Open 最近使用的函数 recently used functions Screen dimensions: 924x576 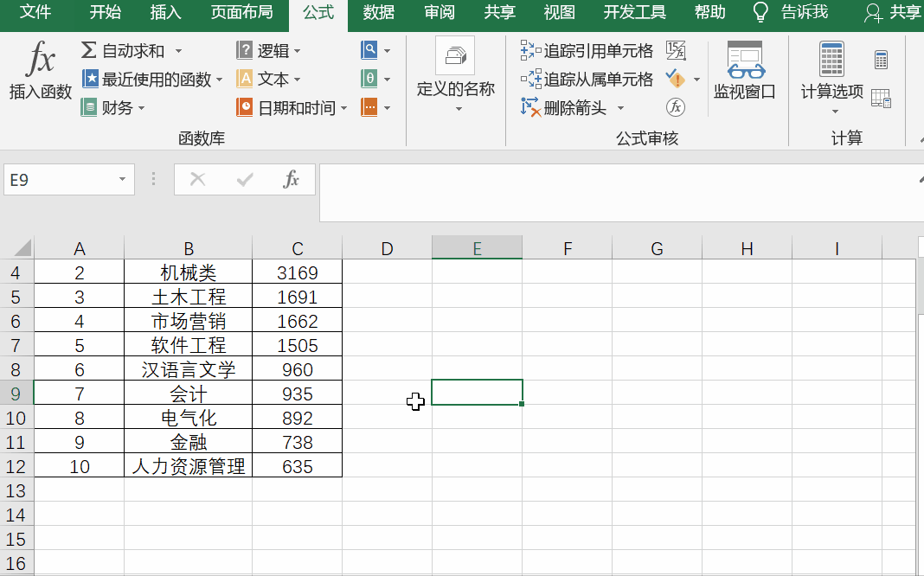coord(152,79)
